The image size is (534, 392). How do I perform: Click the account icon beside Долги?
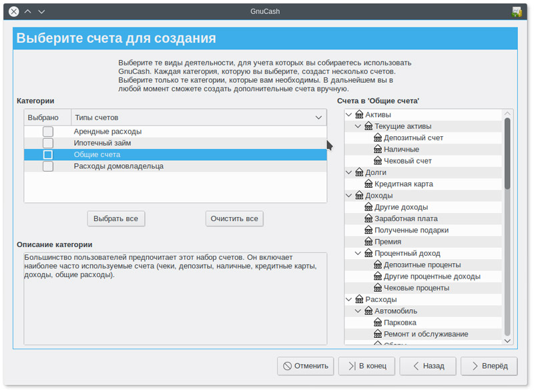[x=359, y=172]
